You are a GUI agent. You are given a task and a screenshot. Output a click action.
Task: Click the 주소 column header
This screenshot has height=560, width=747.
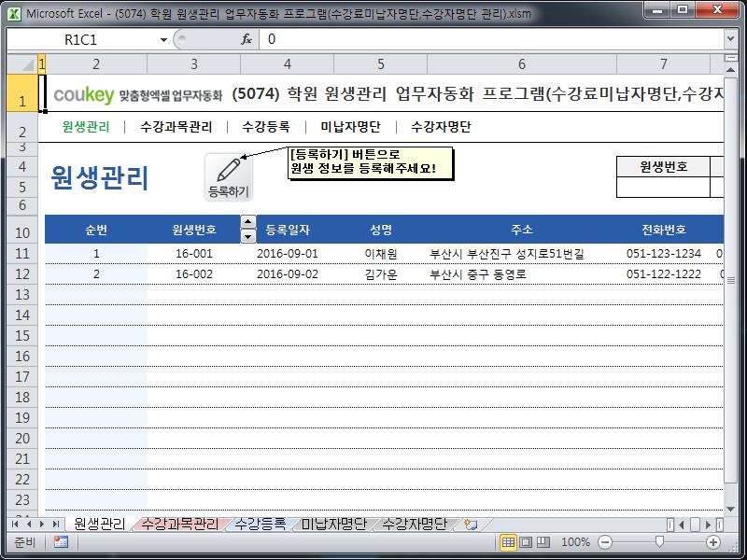click(522, 230)
